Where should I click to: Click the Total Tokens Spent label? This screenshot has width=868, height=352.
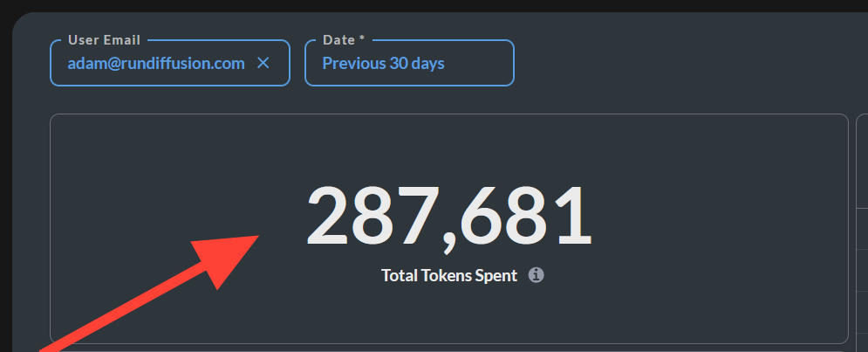pyautogui.click(x=449, y=275)
